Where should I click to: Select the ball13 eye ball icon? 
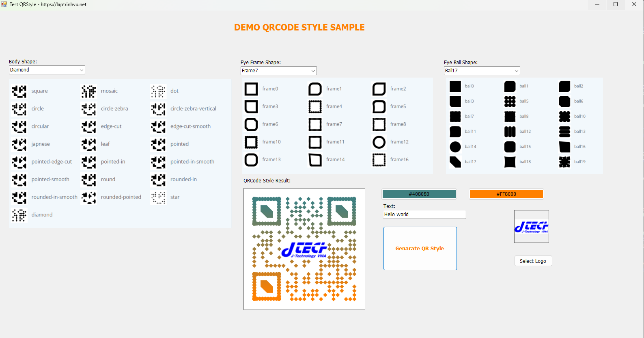click(x=564, y=132)
